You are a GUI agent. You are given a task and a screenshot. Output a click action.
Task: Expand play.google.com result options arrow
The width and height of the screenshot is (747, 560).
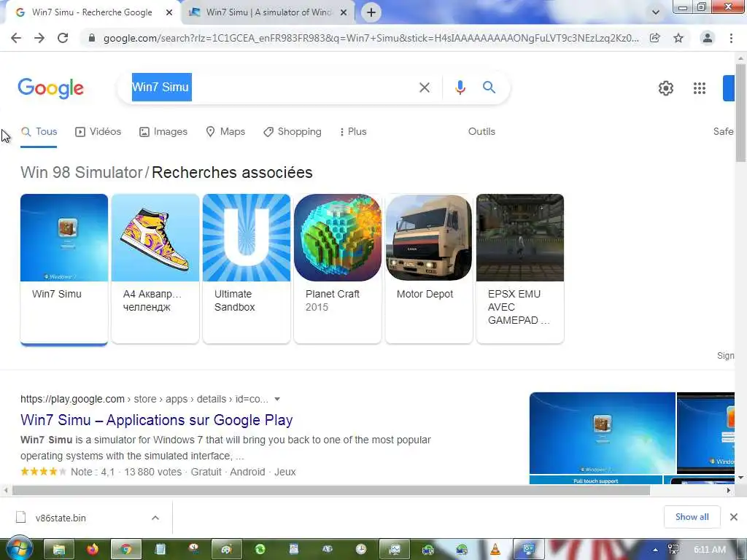click(x=277, y=399)
